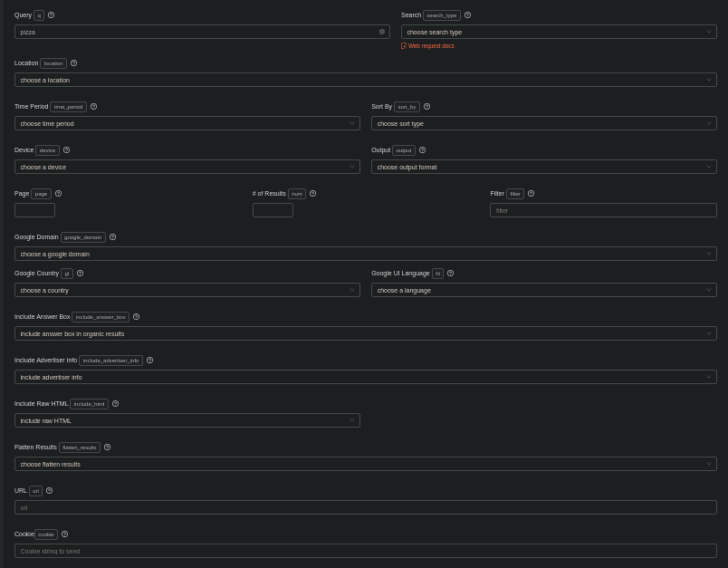The image size is (728, 568).
Task: Open the choose search type dropdown
Action: tap(558, 32)
